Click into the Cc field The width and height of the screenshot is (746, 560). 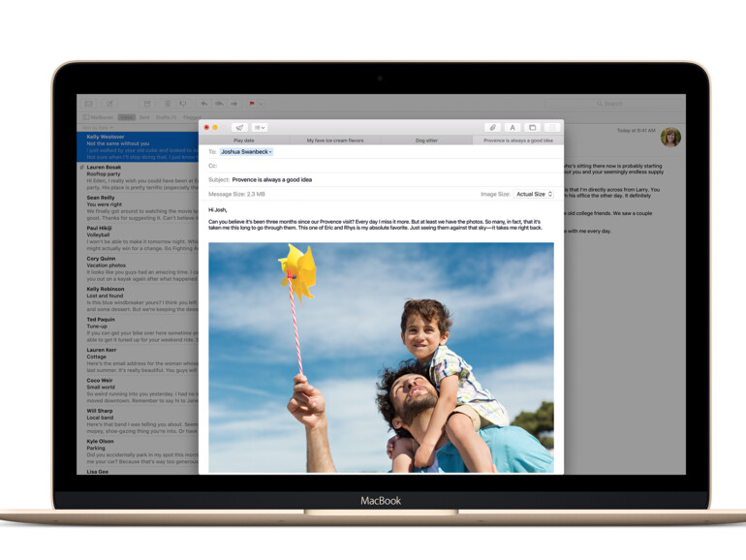click(x=381, y=166)
